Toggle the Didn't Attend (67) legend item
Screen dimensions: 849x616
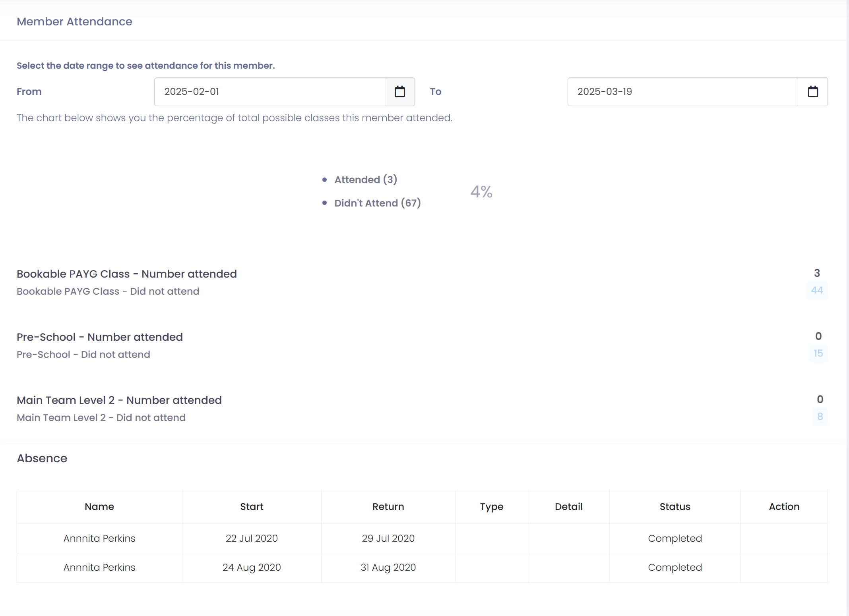377,203
